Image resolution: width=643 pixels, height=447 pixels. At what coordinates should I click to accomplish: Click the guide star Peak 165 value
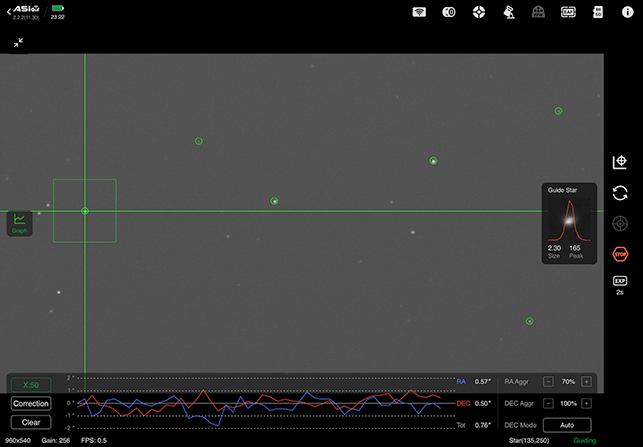point(575,248)
